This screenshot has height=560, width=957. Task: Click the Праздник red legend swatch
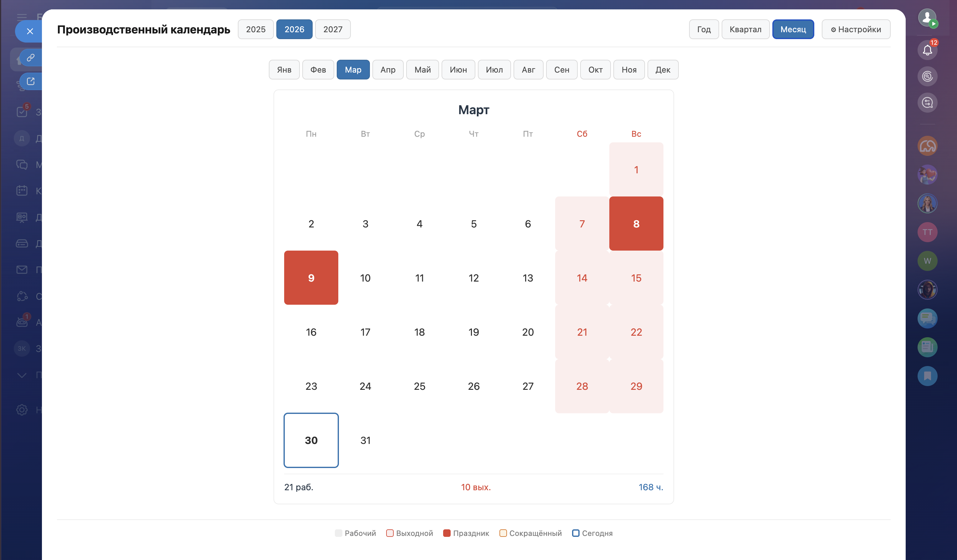447,533
